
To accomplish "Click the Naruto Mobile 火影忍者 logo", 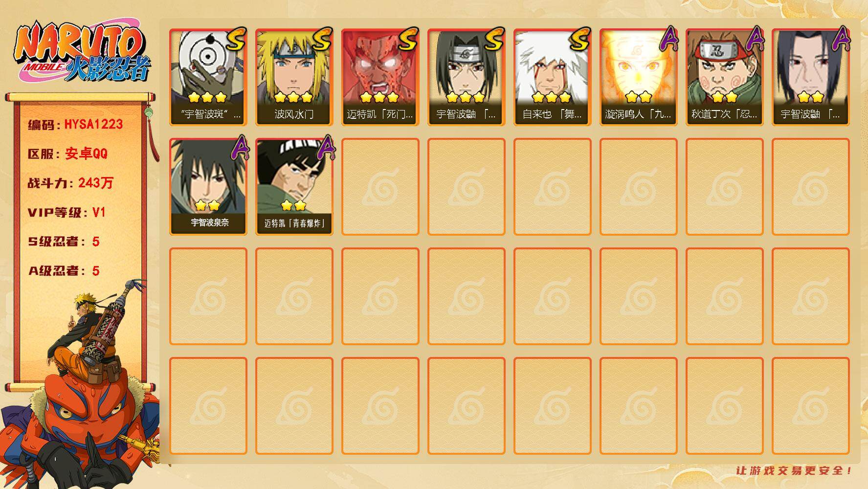I will pos(82,53).
